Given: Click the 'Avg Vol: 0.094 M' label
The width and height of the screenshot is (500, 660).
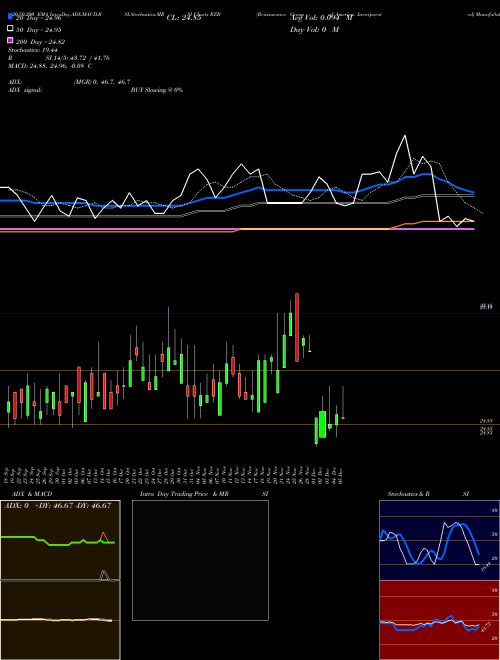Looking at the screenshot, I should tap(321, 18).
